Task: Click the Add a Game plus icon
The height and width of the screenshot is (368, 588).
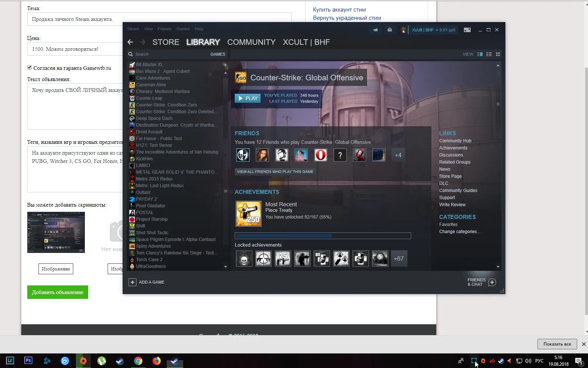Action: click(x=132, y=282)
